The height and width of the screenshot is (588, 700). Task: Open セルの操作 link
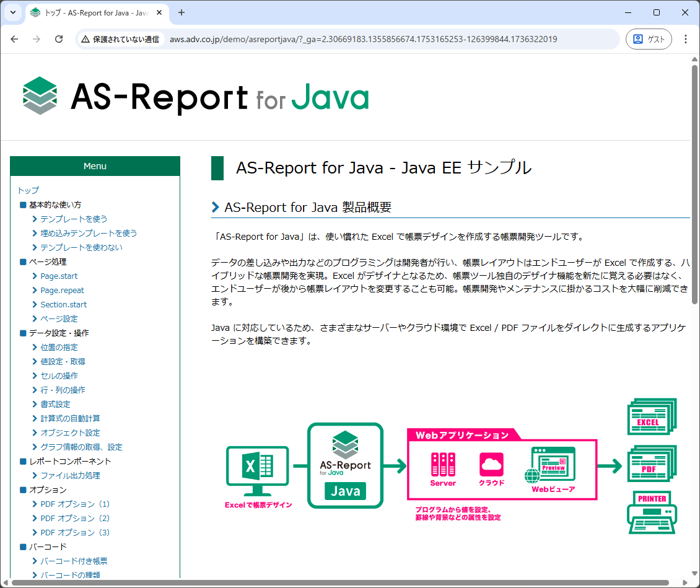[x=59, y=376]
